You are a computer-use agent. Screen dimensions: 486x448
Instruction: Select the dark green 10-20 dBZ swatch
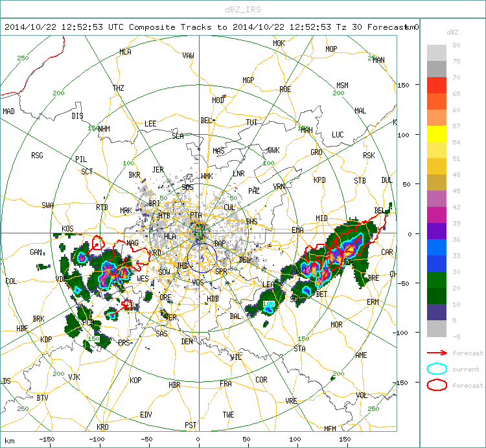coord(437,296)
